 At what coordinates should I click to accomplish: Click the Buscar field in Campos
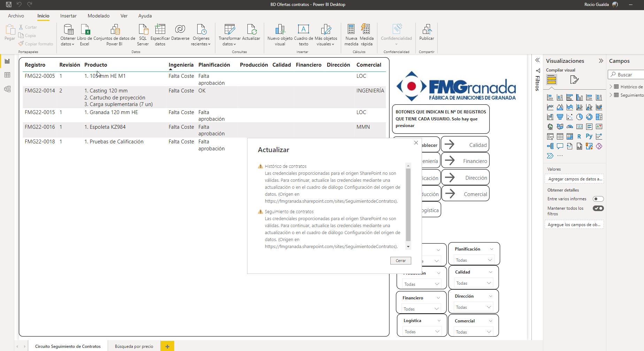[626, 75]
